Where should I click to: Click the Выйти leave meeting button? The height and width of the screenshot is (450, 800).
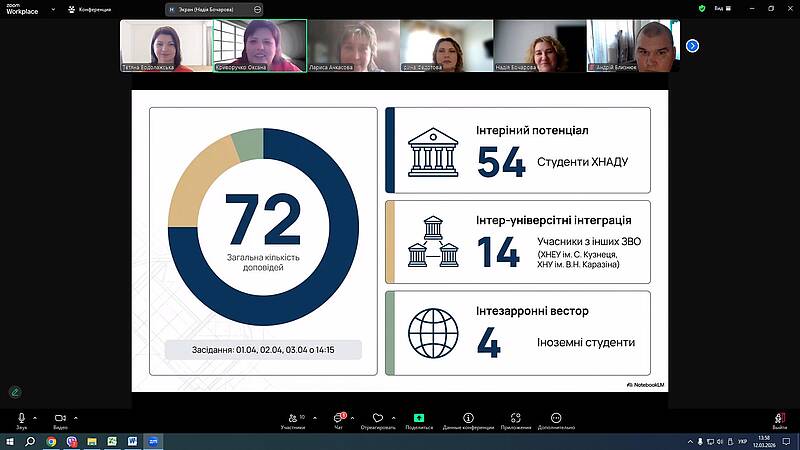pyautogui.click(x=779, y=418)
